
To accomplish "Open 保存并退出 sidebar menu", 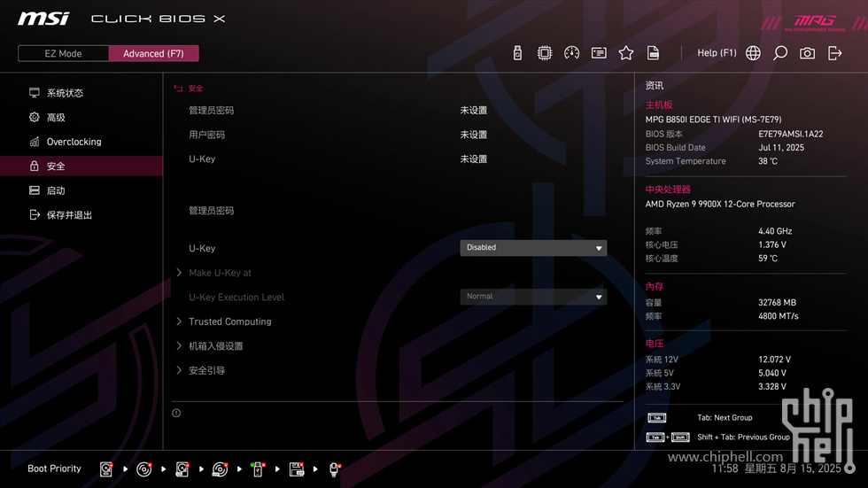I will [81, 214].
